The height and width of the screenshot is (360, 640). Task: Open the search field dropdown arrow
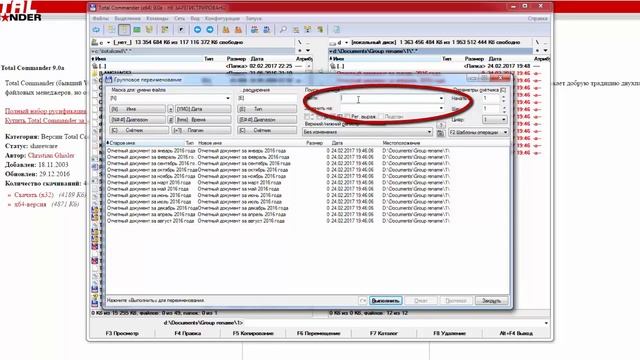point(441,98)
